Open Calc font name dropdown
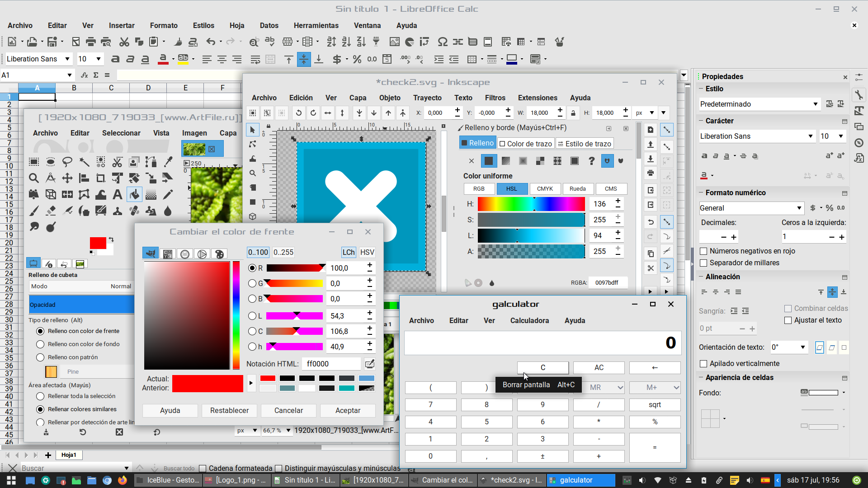Screen dimensions: 868x488 pyautogui.click(x=67, y=59)
